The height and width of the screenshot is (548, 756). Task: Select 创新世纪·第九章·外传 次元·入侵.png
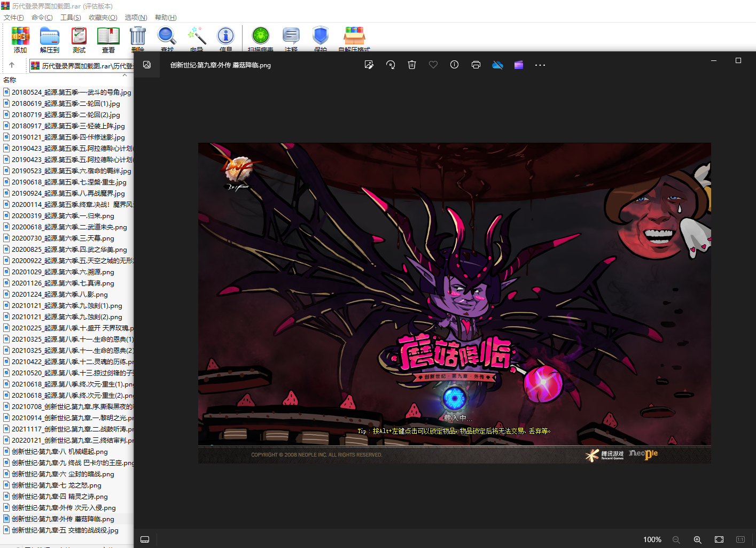[x=59, y=508]
